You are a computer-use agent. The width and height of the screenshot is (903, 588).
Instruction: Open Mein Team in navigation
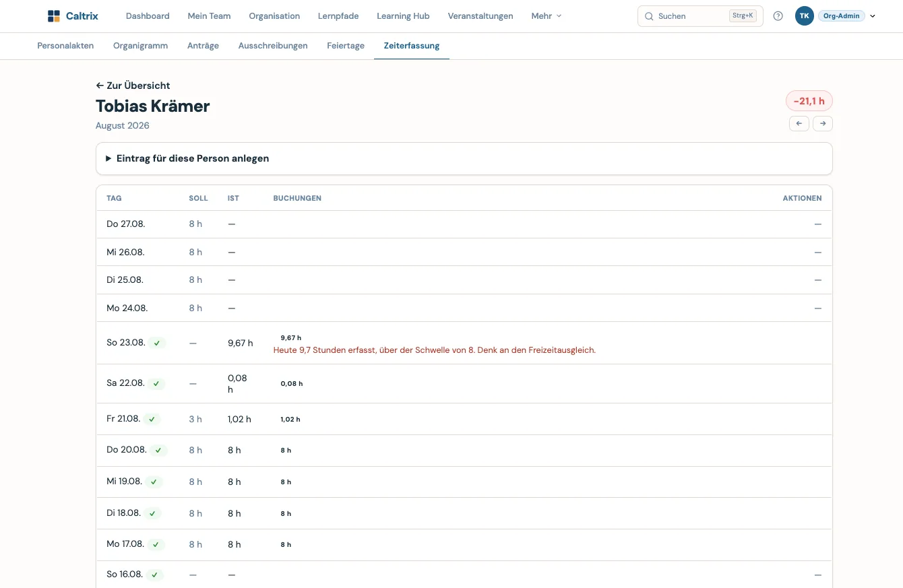(209, 16)
